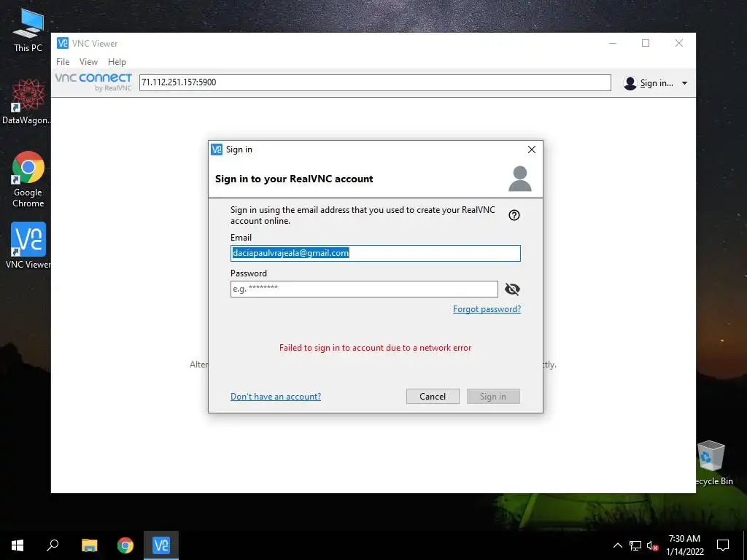
Task: Open the File menu
Action: click(x=63, y=62)
